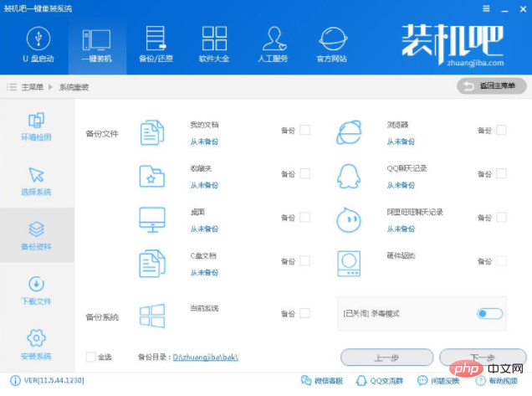
Task: Open 帮助视频 help video link
Action: pyautogui.click(x=496, y=381)
